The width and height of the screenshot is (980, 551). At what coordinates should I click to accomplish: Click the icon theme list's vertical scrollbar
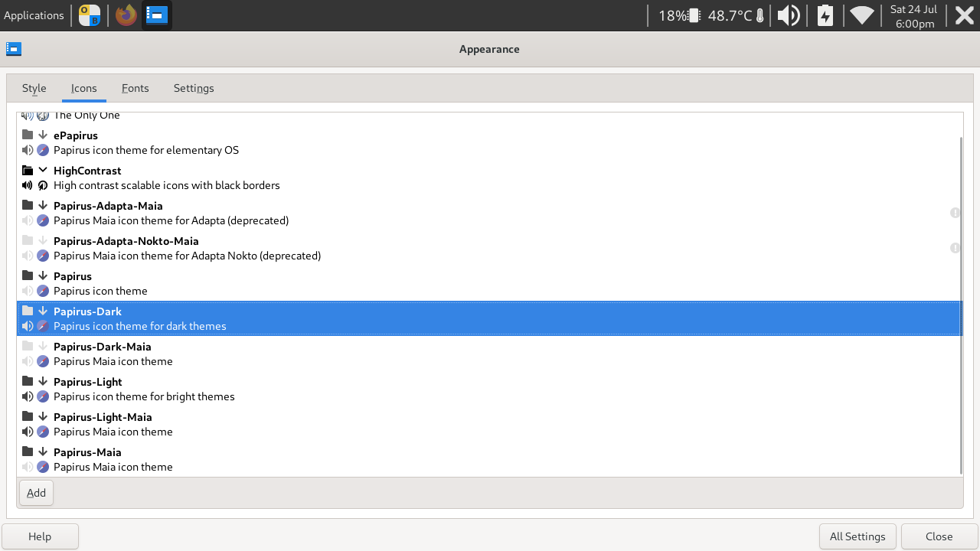coord(961,306)
